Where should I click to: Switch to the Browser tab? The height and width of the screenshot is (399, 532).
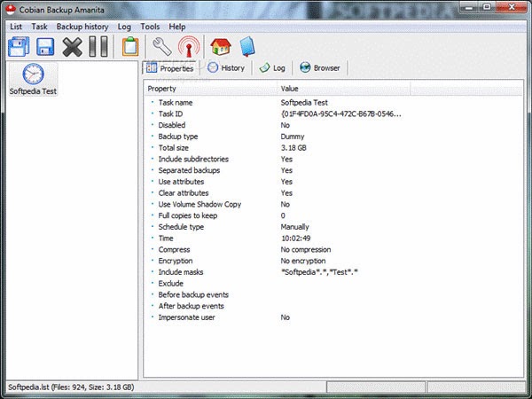pos(320,68)
